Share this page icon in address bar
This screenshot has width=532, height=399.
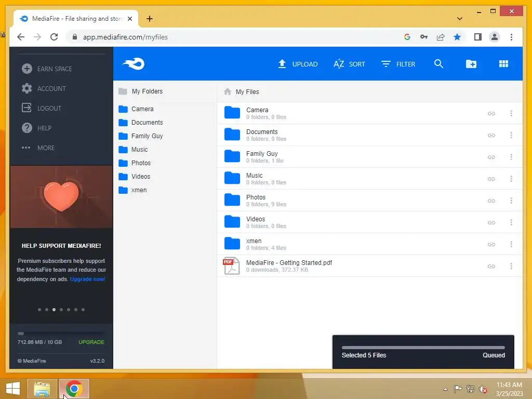point(441,37)
